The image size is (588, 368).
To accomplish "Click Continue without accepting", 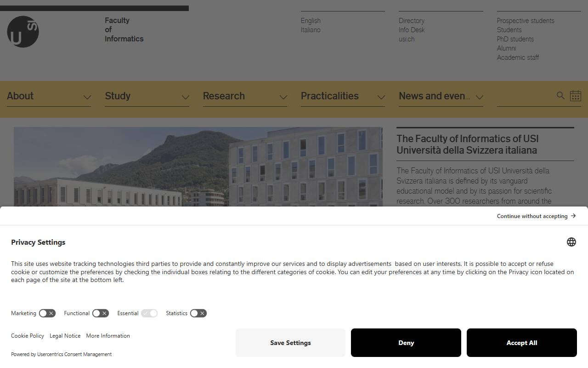I will click(537, 216).
